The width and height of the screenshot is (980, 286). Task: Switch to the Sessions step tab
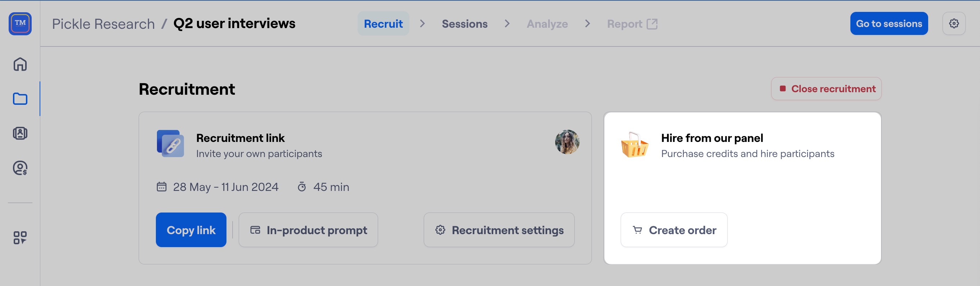point(464,24)
